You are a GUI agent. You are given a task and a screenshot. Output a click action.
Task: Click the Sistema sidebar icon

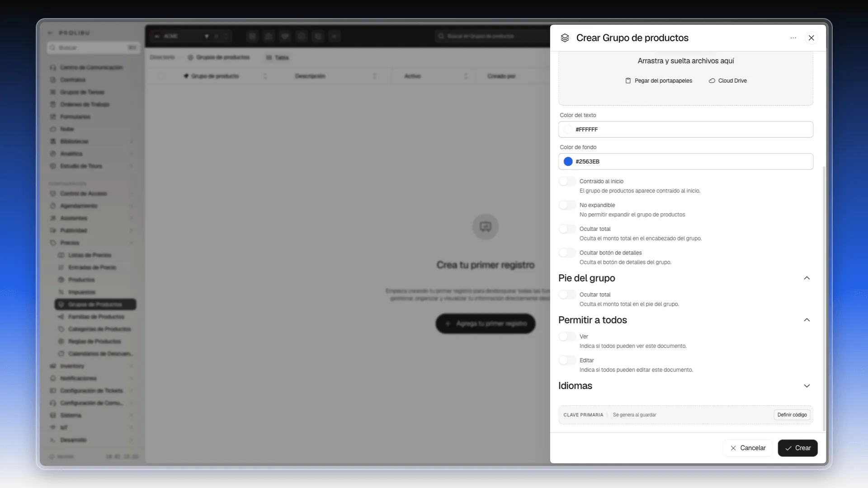(53, 415)
